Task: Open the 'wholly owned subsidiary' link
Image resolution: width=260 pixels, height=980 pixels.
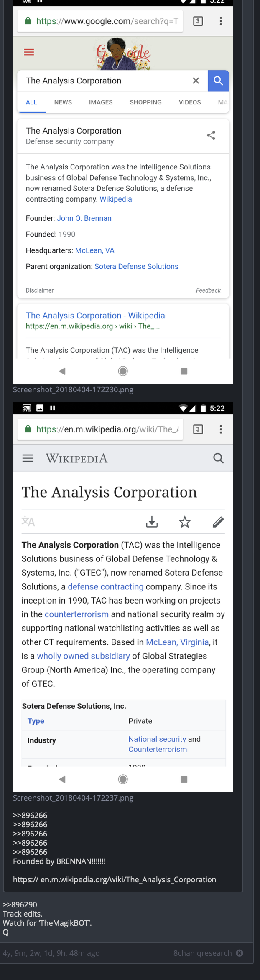Action: click(x=84, y=656)
